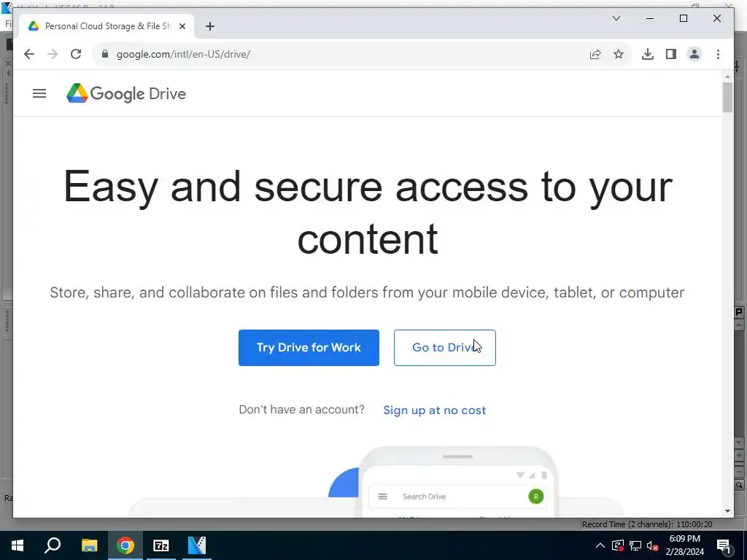The image size is (747, 560).
Task: Toggle the Chrome side panel
Action: click(671, 54)
